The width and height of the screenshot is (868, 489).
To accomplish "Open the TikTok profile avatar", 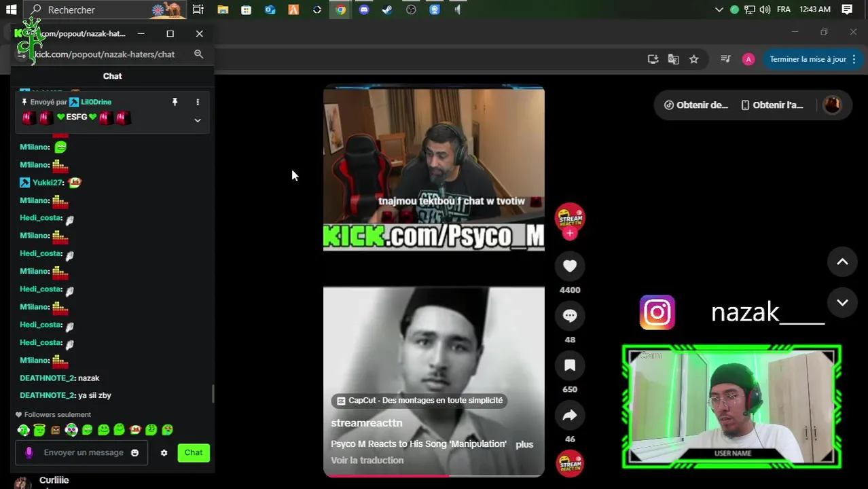I will pyautogui.click(x=832, y=105).
